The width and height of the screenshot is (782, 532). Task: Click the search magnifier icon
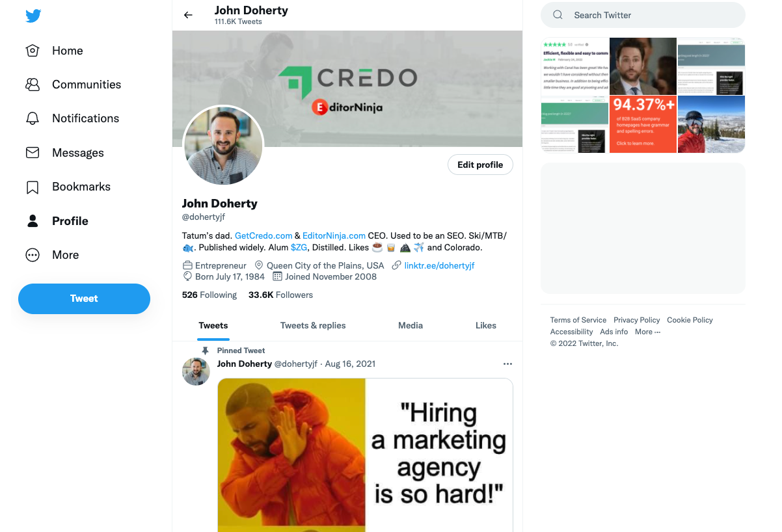[x=558, y=15]
